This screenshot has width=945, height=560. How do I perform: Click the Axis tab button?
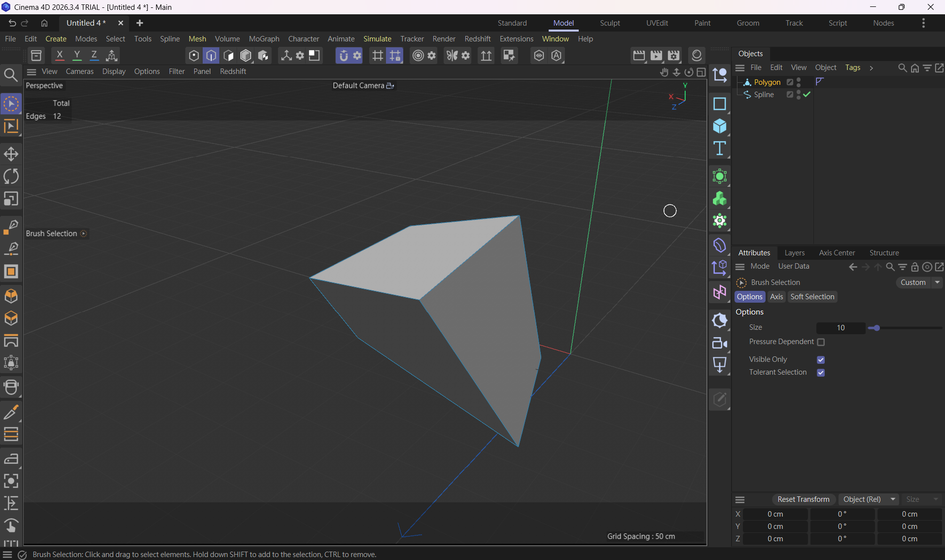(x=776, y=297)
